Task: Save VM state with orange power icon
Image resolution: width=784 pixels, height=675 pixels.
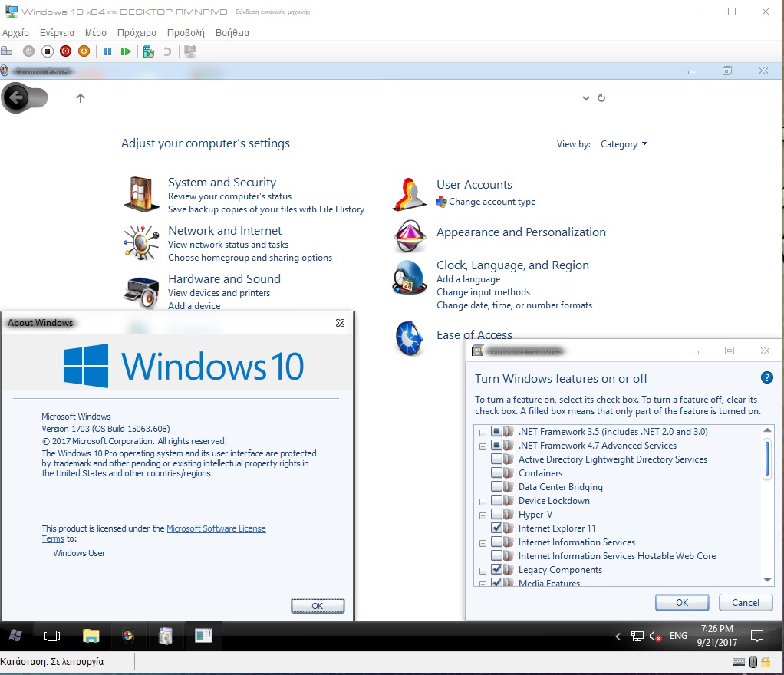Action: 84,51
